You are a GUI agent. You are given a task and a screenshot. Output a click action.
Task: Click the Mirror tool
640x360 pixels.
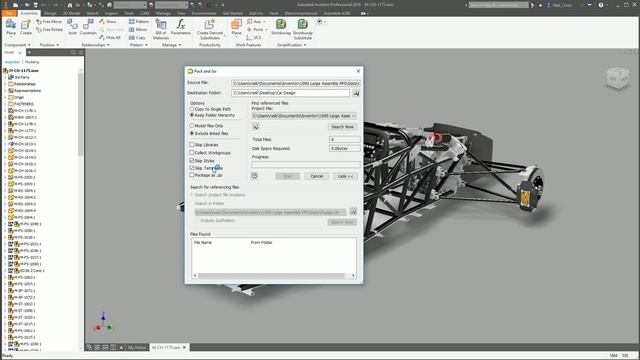pos(138,29)
